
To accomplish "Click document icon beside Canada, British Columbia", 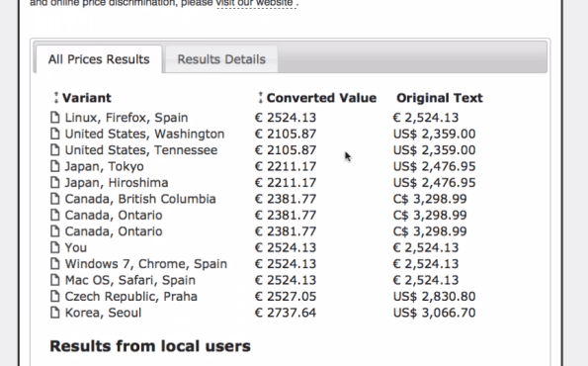I will click(x=54, y=199).
